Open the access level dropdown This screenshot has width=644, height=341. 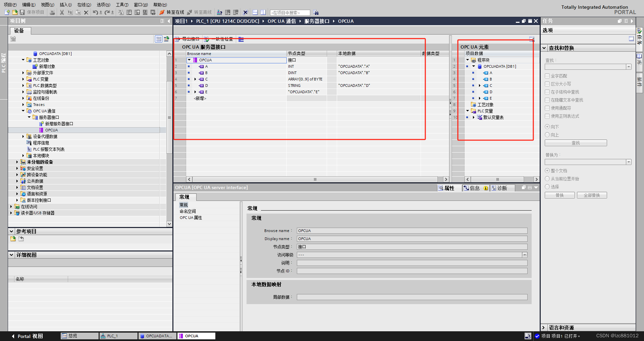click(x=525, y=255)
